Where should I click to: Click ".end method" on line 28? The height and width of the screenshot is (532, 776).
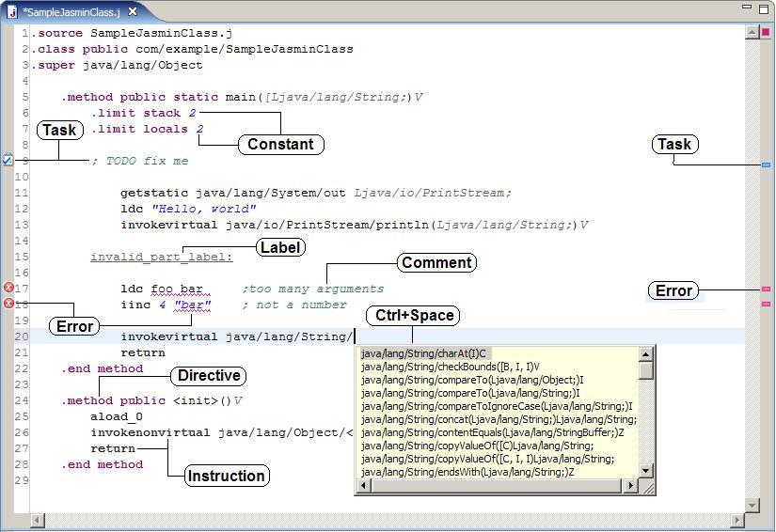pyautogui.click(x=102, y=464)
